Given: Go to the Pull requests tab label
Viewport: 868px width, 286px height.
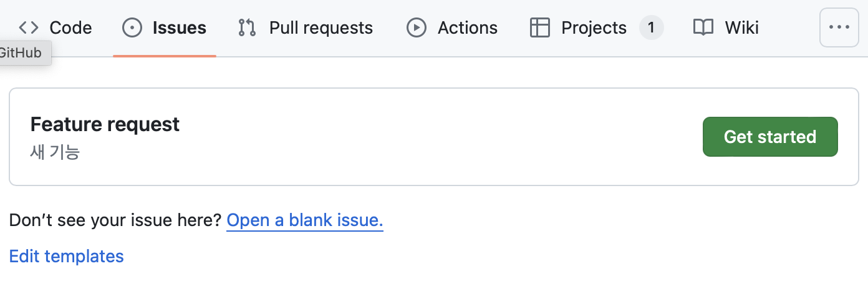Looking at the screenshot, I should coord(321,27).
